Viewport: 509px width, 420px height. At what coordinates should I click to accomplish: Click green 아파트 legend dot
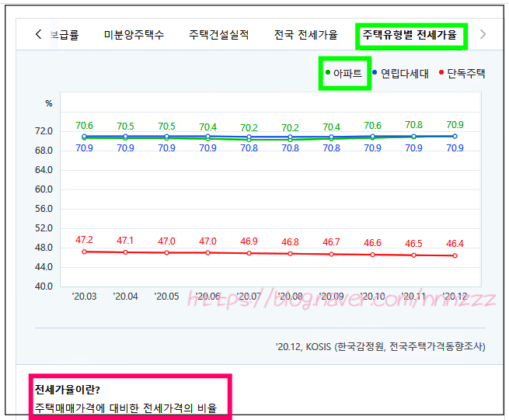tap(328, 72)
